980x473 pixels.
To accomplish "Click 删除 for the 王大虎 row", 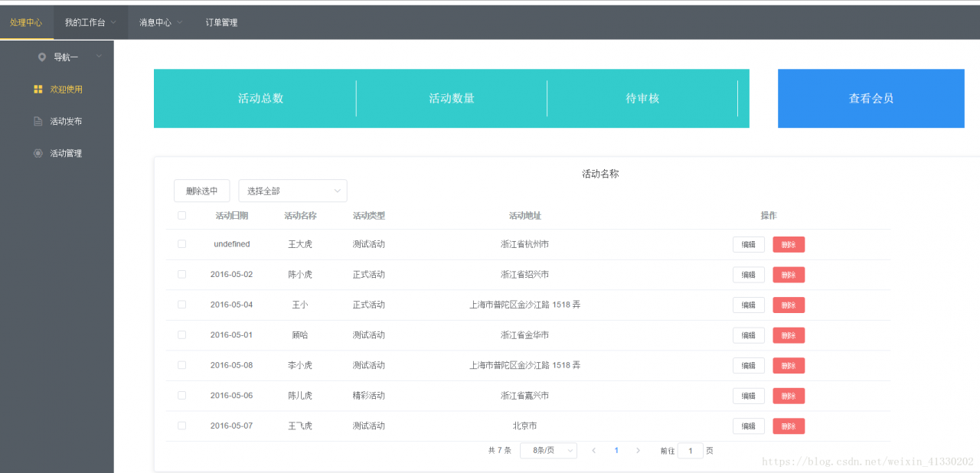I will click(789, 244).
